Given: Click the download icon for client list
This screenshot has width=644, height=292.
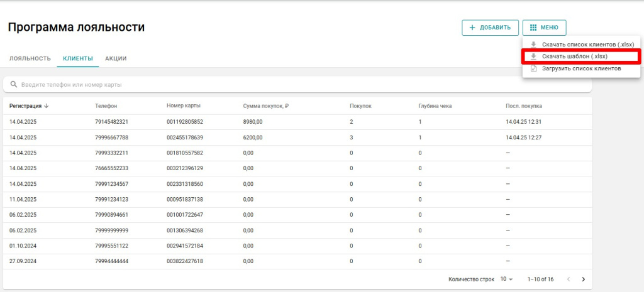Looking at the screenshot, I should [533, 45].
